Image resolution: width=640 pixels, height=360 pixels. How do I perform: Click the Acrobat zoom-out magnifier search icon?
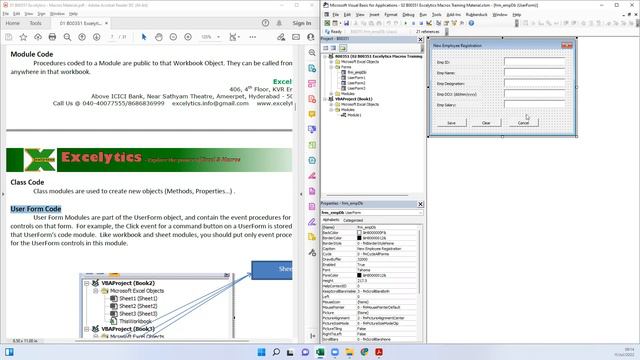click(67, 37)
